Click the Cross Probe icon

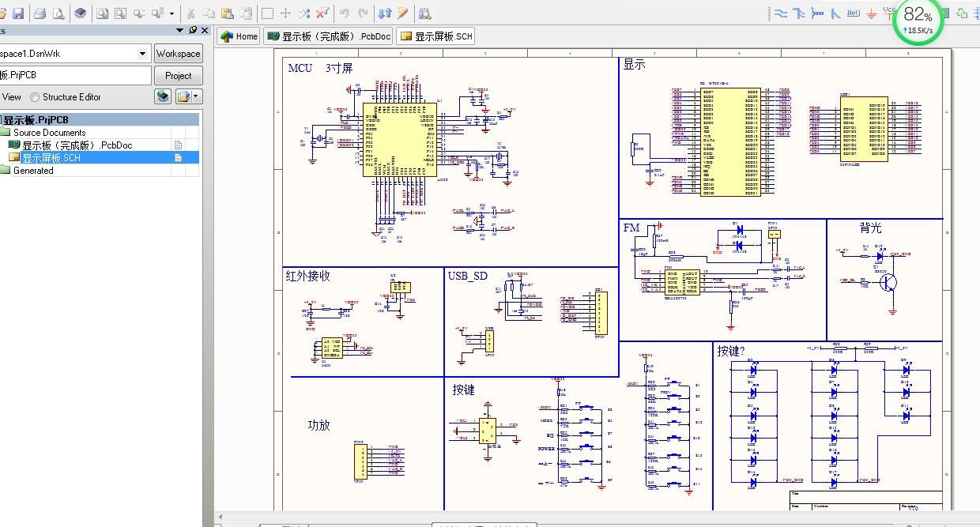click(x=403, y=13)
